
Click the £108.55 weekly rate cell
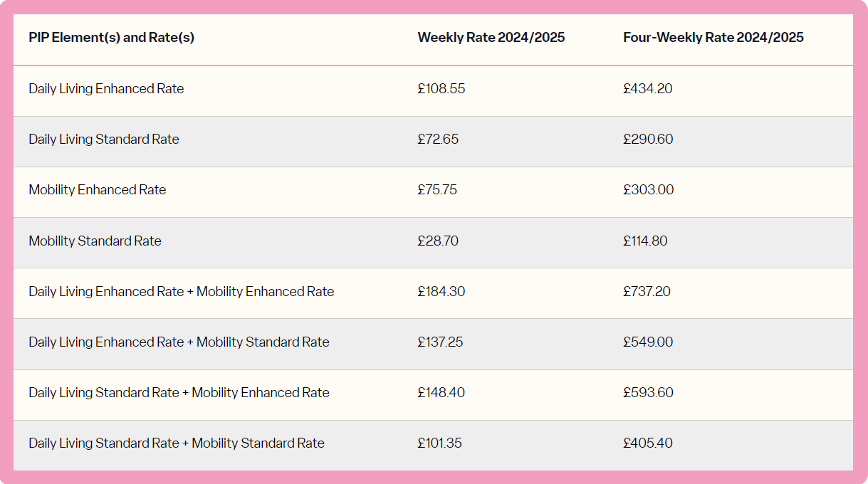tap(441, 89)
